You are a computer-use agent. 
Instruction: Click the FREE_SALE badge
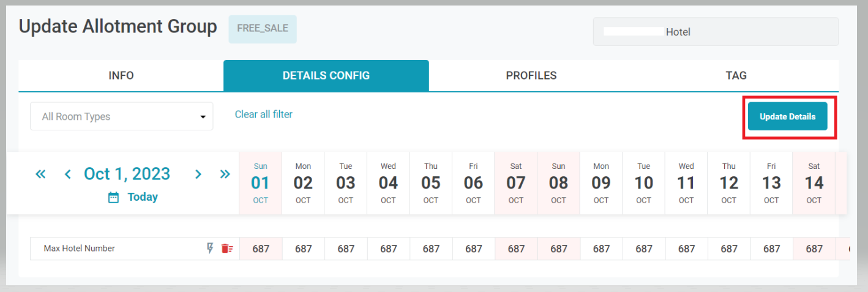[x=263, y=29]
